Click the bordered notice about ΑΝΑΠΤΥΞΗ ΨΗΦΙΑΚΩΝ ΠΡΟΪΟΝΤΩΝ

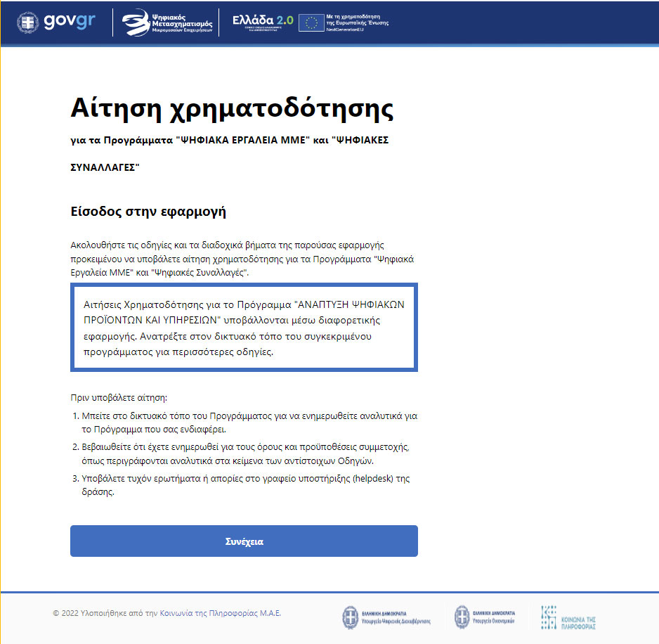[244, 327]
